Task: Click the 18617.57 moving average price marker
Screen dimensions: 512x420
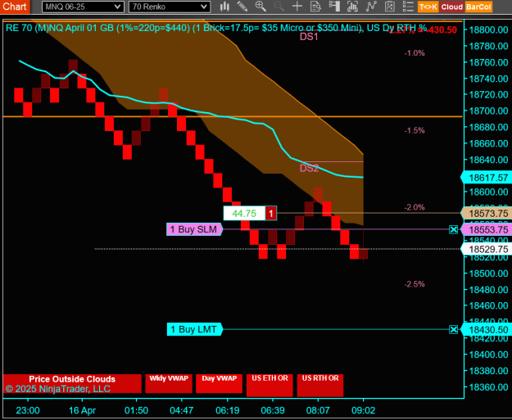Action: click(x=487, y=178)
